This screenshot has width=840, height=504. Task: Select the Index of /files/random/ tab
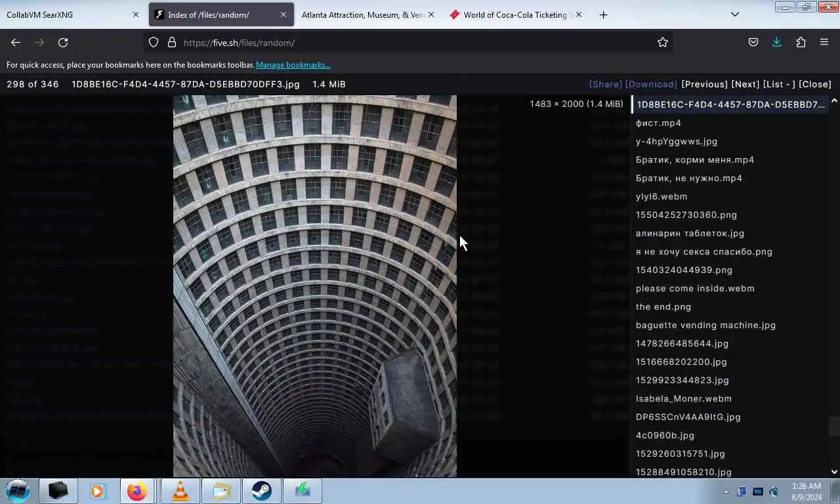220,14
